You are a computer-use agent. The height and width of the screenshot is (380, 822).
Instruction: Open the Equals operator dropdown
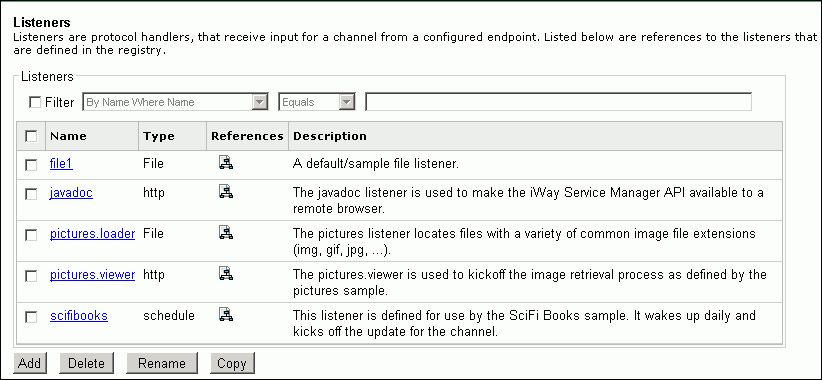coord(317,102)
